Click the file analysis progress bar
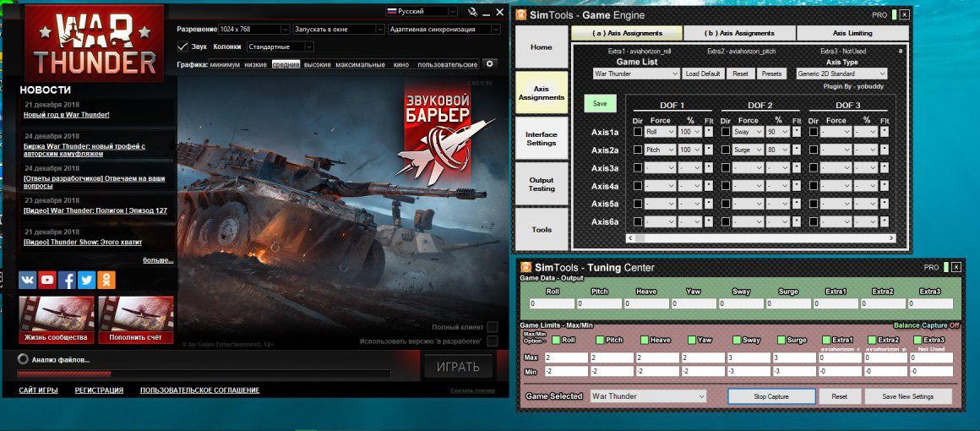The width and height of the screenshot is (980, 431). point(203,373)
